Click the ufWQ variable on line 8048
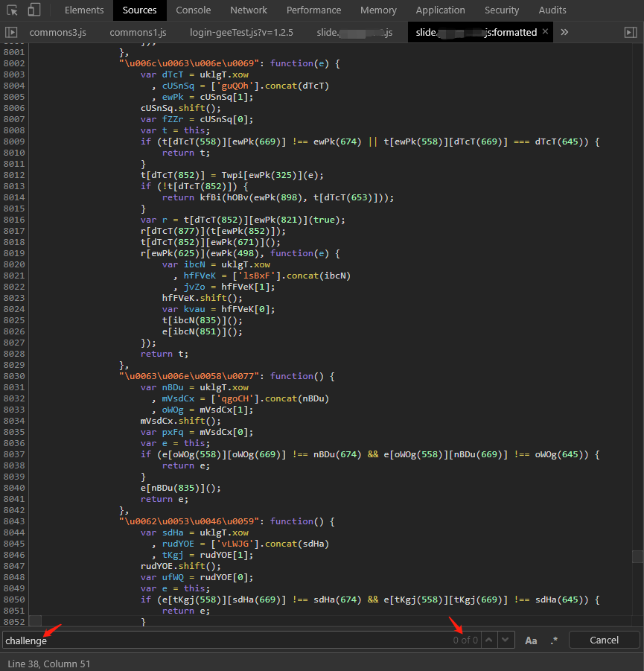Screen dimensions: 644x671 point(173,577)
